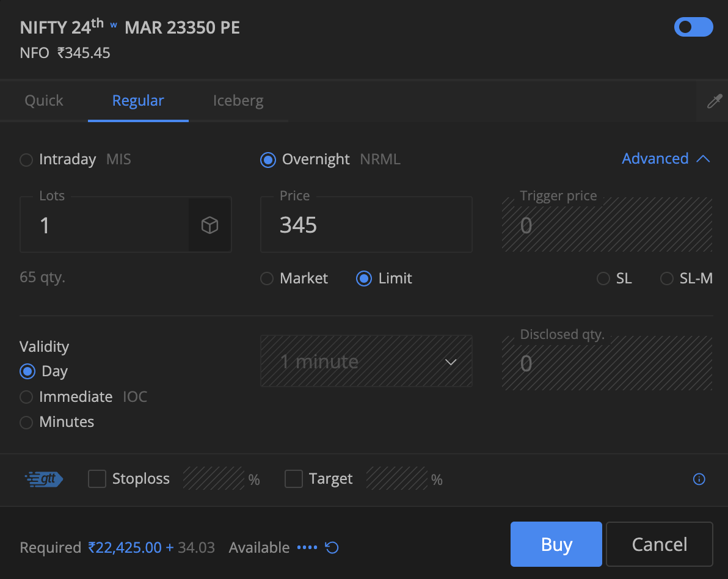Enable the Target checkbox
The image size is (728, 579).
294,479
